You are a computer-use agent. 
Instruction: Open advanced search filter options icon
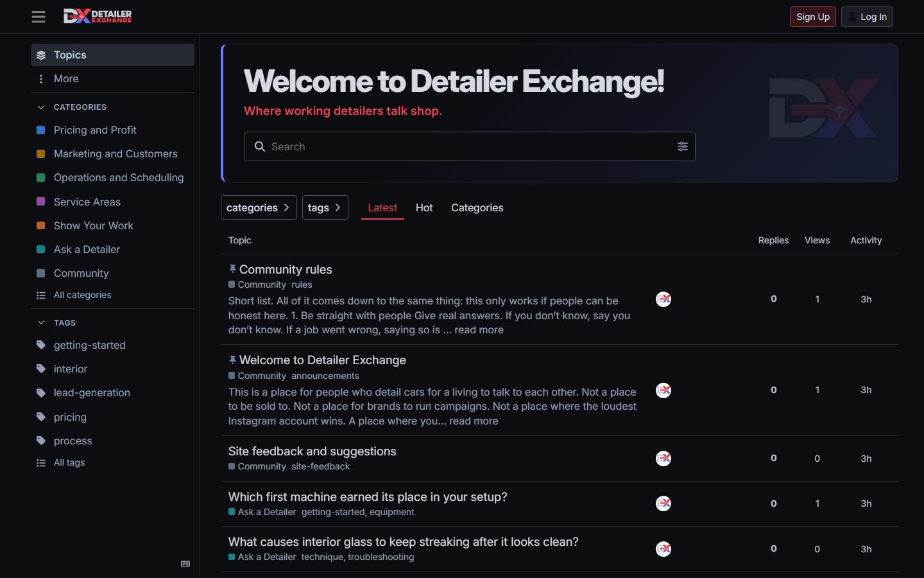click(683, 146)
